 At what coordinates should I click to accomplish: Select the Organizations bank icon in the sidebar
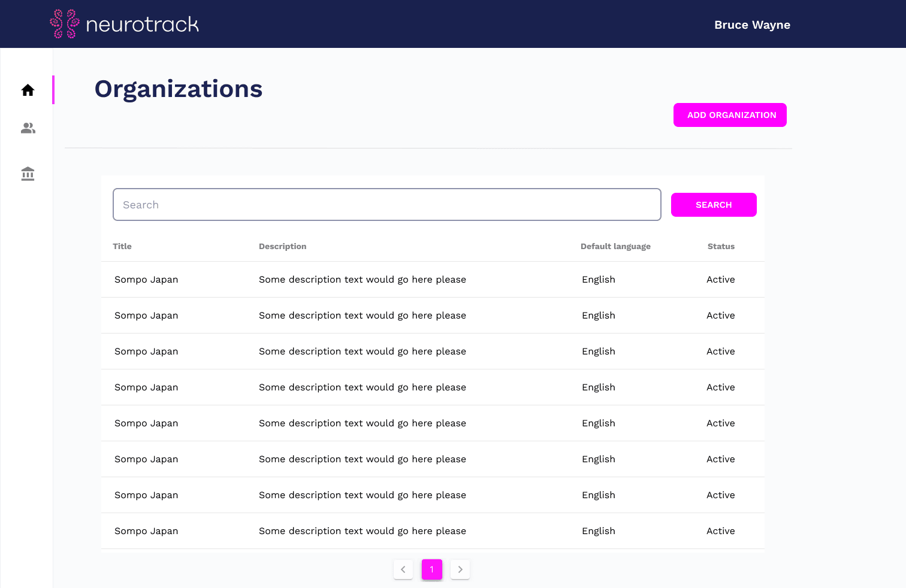28,174
